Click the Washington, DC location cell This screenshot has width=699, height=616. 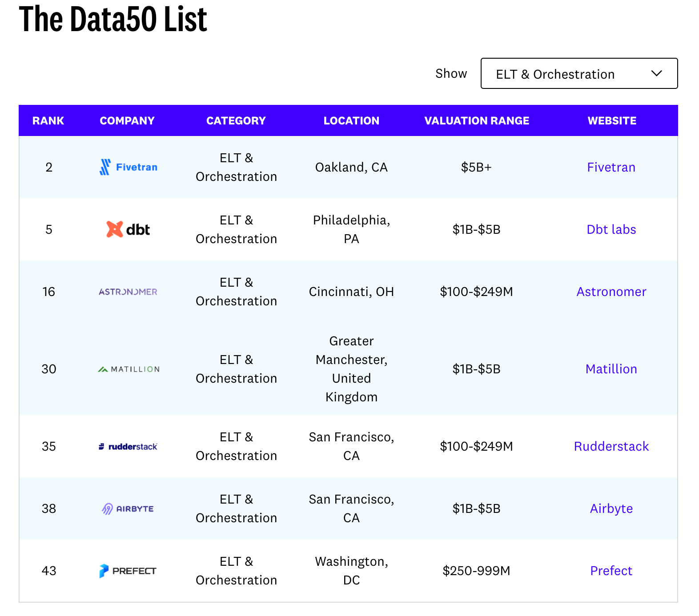coord(351,571)
